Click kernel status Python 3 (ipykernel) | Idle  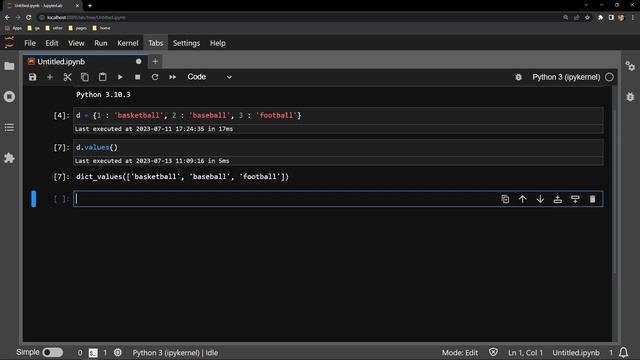click(175, 353)
